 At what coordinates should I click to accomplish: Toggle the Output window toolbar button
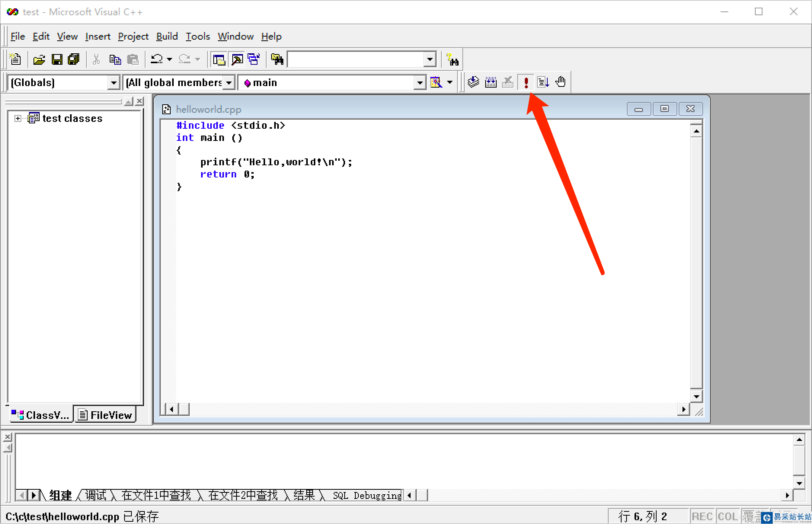237,60
